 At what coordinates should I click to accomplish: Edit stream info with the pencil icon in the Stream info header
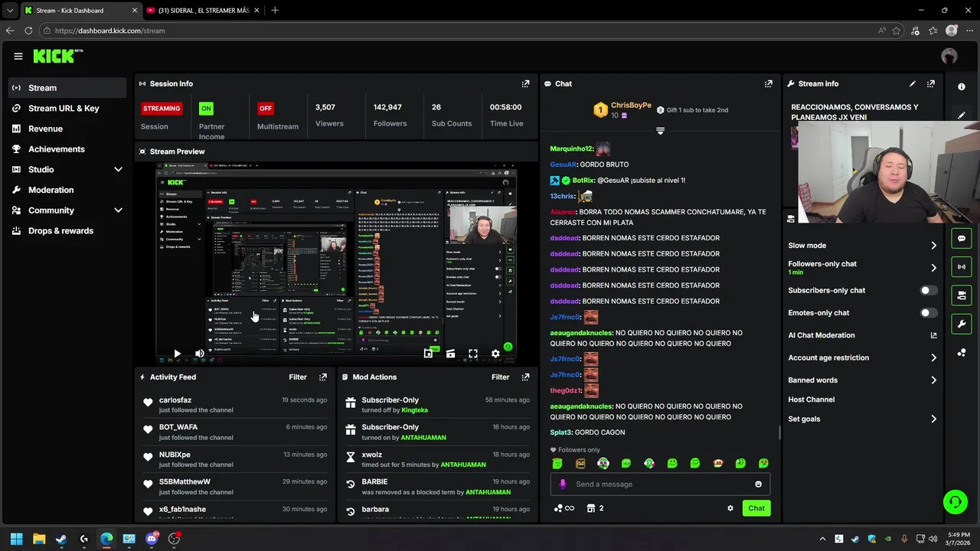[912, 83]
